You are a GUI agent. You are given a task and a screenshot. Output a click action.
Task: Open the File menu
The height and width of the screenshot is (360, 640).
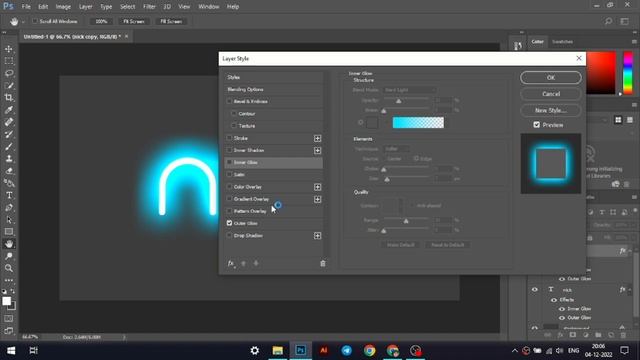(26, 7)
